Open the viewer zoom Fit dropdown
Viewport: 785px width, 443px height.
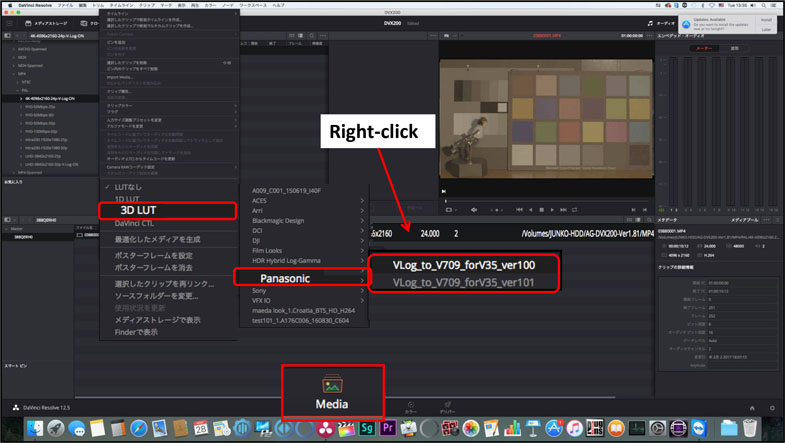click(448, 36)
